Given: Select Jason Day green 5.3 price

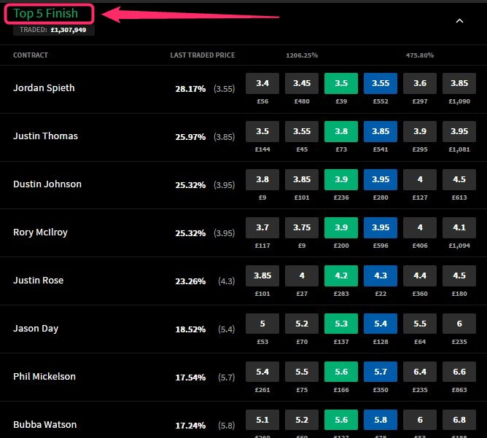Looking at the screenshot, I should click(x=341, y=324).
